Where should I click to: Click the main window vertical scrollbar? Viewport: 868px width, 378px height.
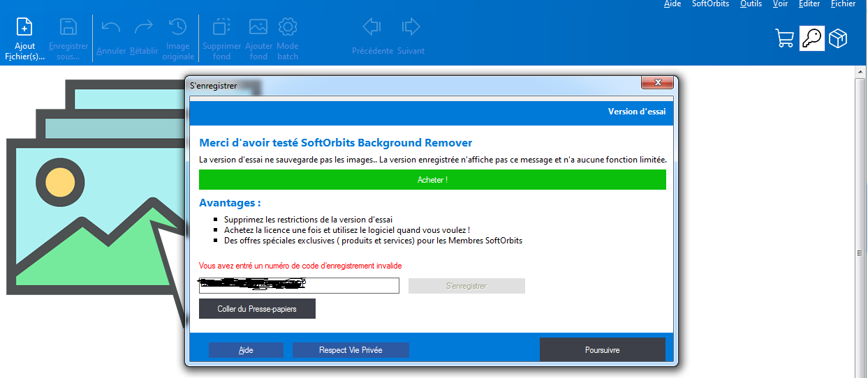pos(860,222)
